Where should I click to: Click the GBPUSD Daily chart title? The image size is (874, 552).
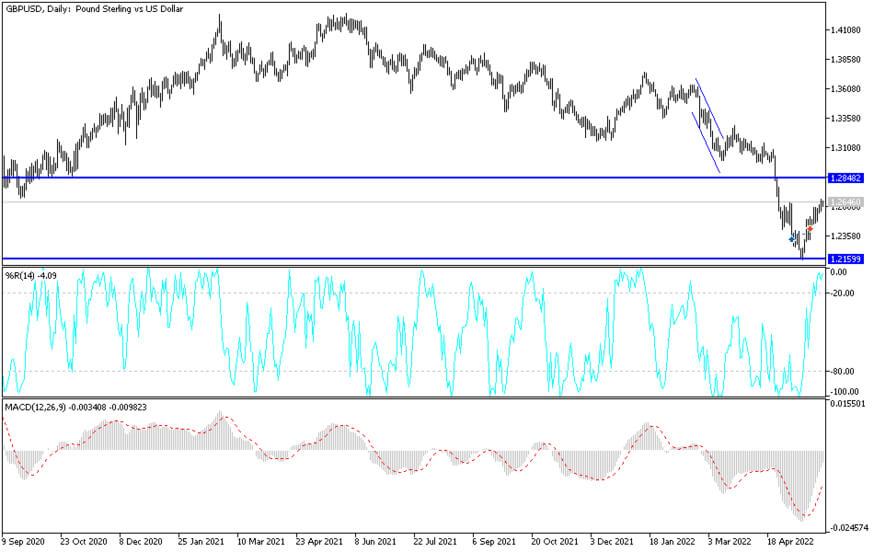[x=94, y=9]
